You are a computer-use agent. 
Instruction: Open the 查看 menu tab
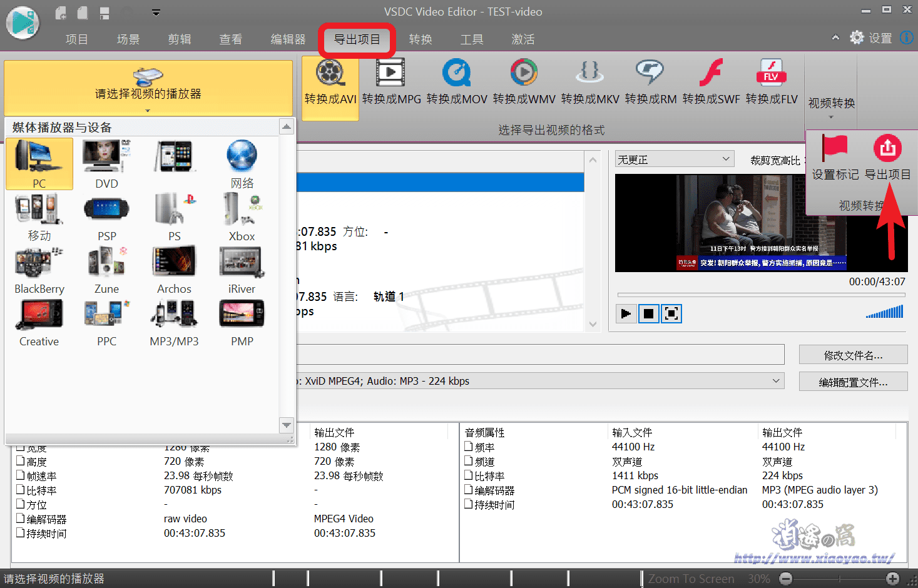point(230,39)
